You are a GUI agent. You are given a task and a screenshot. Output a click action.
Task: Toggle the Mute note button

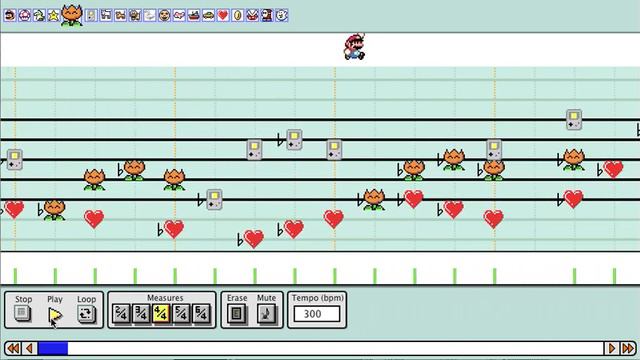tap(267, 314)
